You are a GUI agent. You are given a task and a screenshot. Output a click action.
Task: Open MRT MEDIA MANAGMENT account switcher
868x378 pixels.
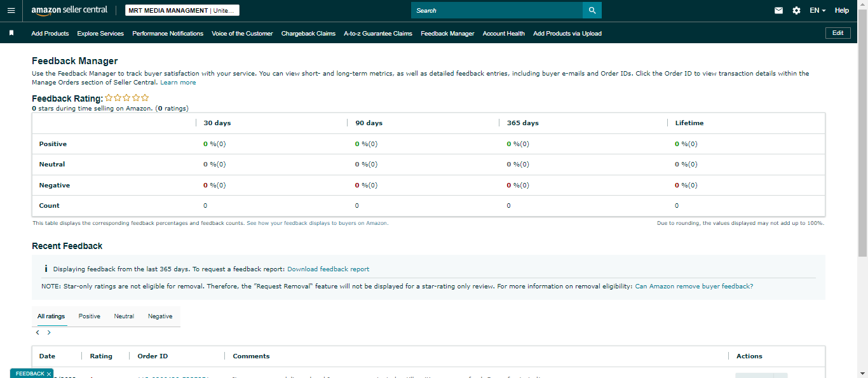tap(182, 11)
